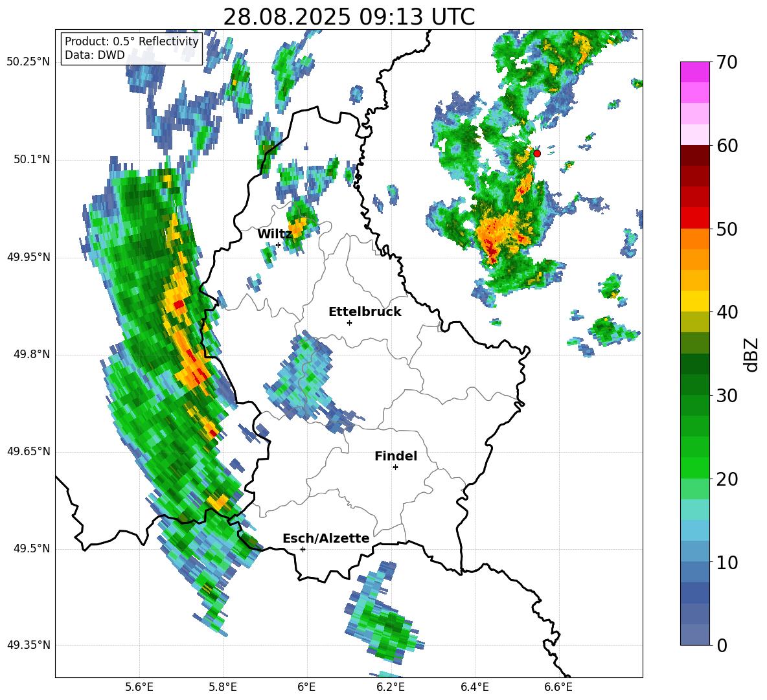
Task: Click the 49.35°N latitude label
Action: [29, 645]
